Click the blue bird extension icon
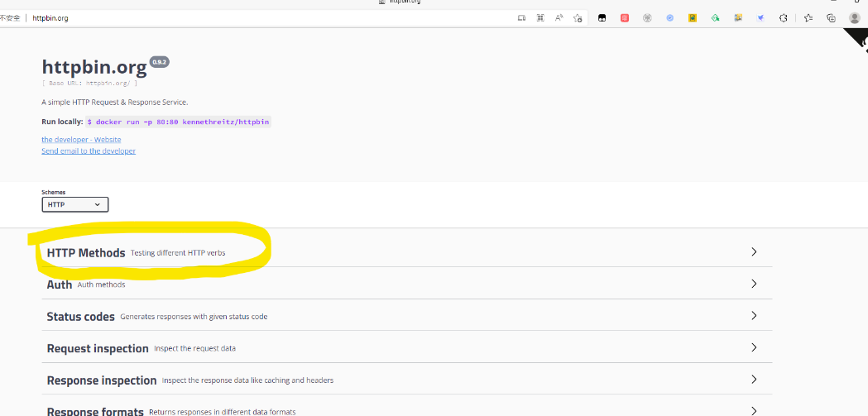Screen dimensions: 868x416 pyautogui.click(x=760, y=18)
